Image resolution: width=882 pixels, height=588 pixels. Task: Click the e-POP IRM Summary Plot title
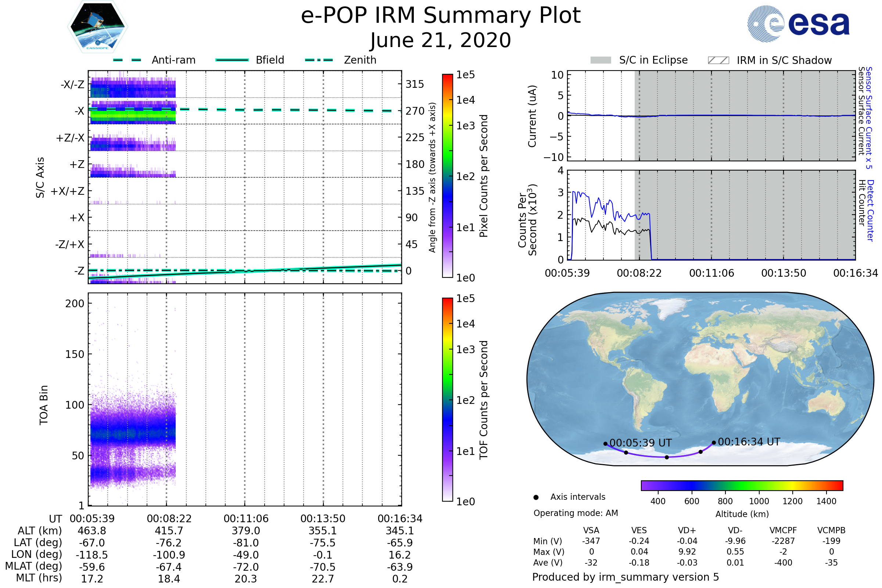[x=441, y=16]
